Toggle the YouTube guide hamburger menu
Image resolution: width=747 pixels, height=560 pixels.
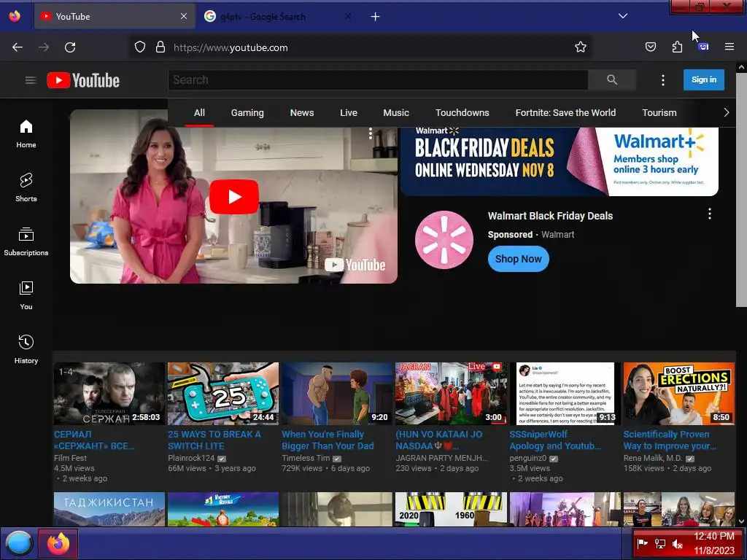coord(31,80)
